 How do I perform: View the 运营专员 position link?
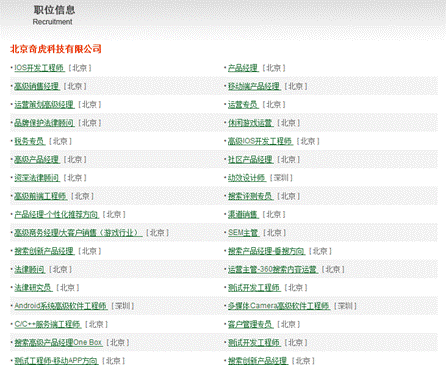coord(243,105)
